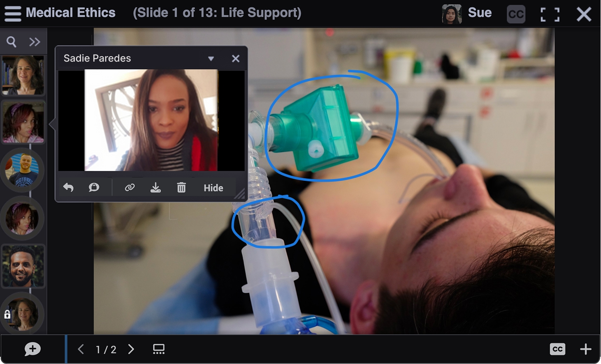Close the Sadie Paredes video popup
Viewport: 601px width, 364px height.
pyautogui.click(x=236, y=58)
